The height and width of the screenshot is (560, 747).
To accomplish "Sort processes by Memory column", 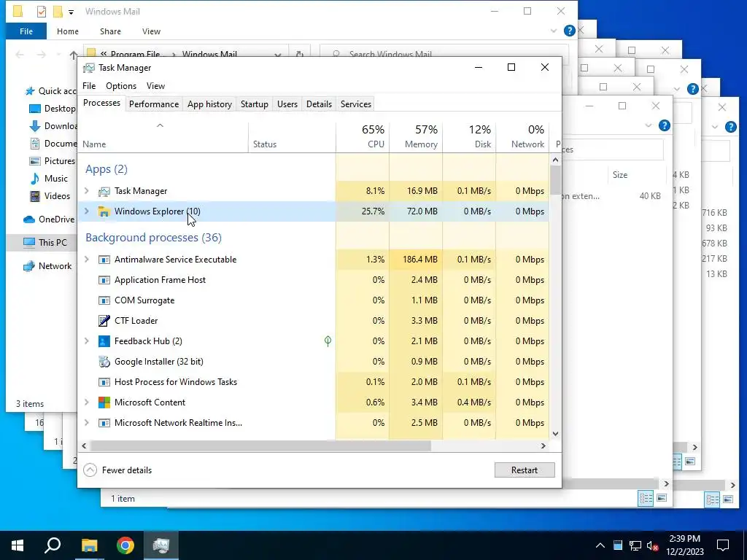I will [416, 137].
